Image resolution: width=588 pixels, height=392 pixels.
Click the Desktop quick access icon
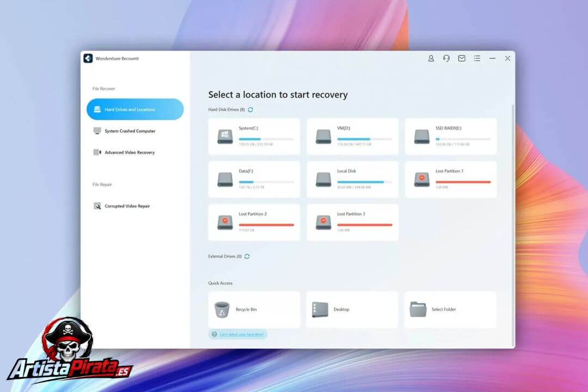(320, 310)
